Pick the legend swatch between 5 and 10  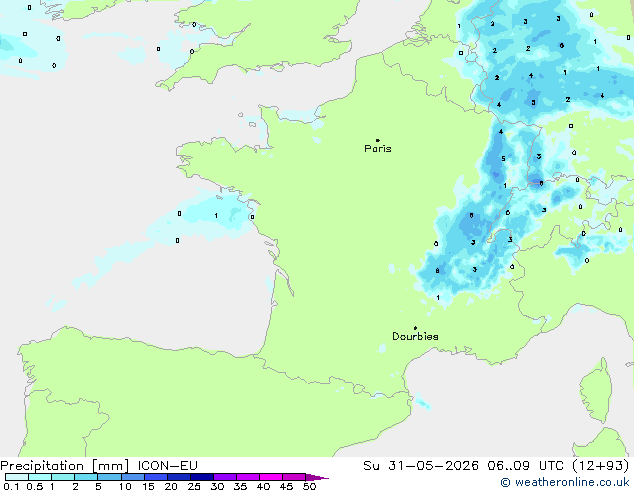point(109,477)
